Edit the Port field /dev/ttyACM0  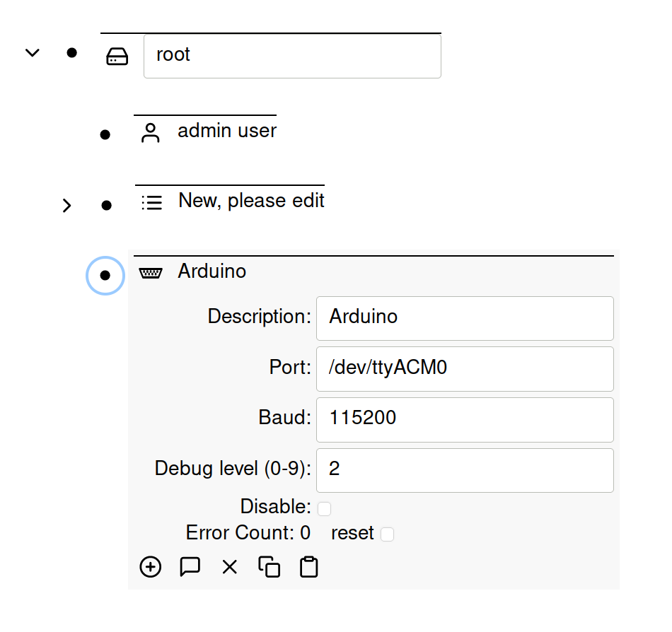click(464, 368)
